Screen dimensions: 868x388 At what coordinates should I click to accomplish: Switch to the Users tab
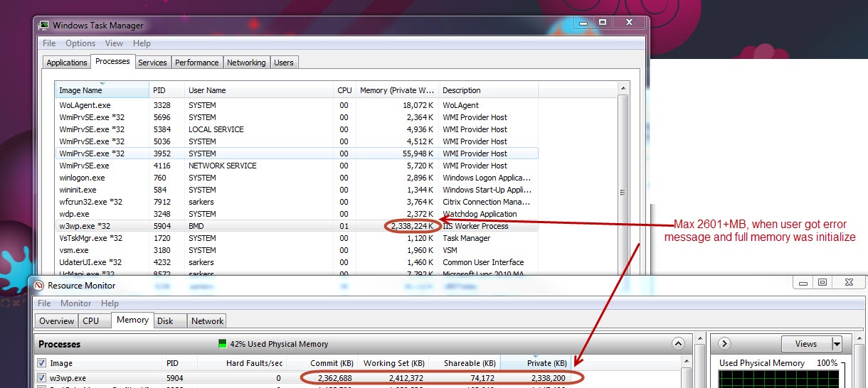[284, 63]
